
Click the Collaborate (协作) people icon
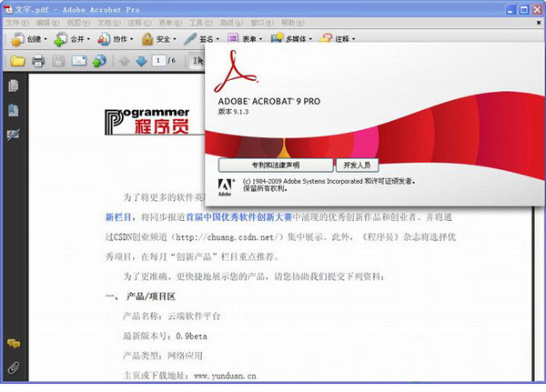[x=104, y=39]
